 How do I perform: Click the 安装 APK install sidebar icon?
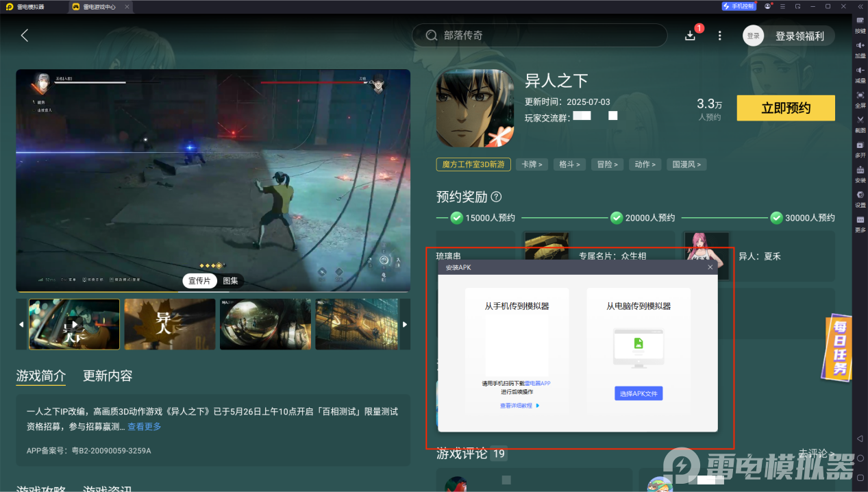[x=860, y=173]
